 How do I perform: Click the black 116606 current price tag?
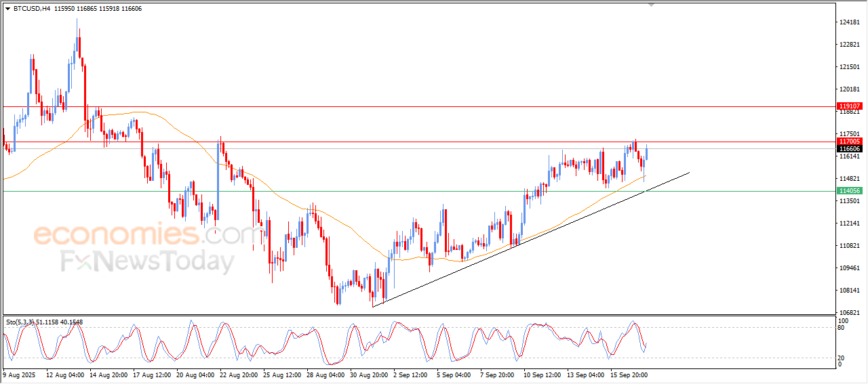pos(850,148)
